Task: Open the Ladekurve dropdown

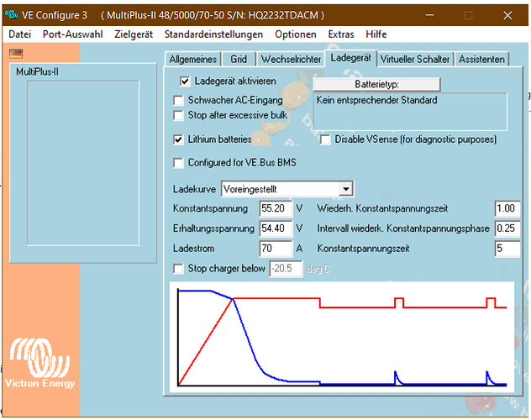Action: [x=346, y=189]
